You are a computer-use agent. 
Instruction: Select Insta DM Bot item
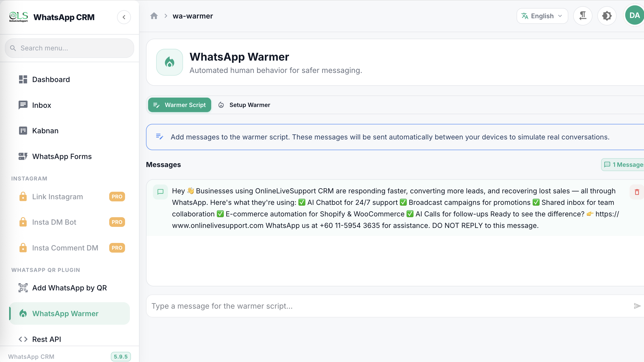click(69, 222)
